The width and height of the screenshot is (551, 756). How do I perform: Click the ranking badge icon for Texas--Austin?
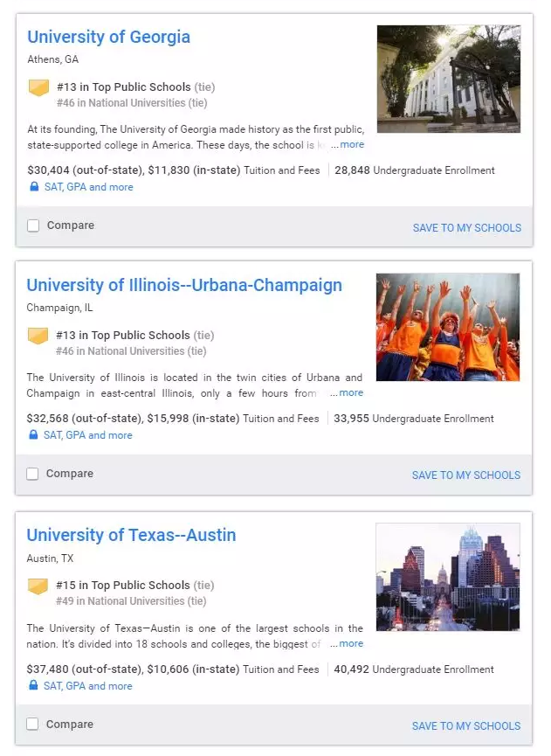click(38, 586)
